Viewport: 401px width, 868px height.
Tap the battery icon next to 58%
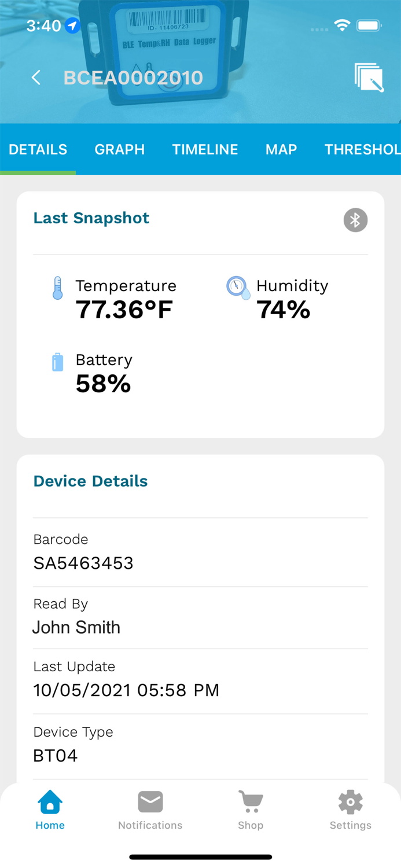click(x=57, y=361)
